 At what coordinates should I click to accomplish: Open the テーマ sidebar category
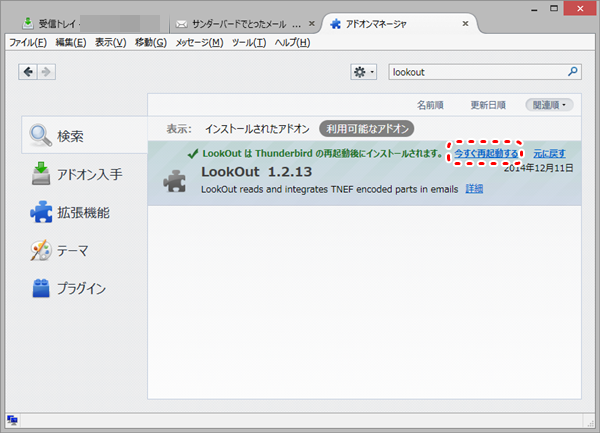(x=85, y=251)
